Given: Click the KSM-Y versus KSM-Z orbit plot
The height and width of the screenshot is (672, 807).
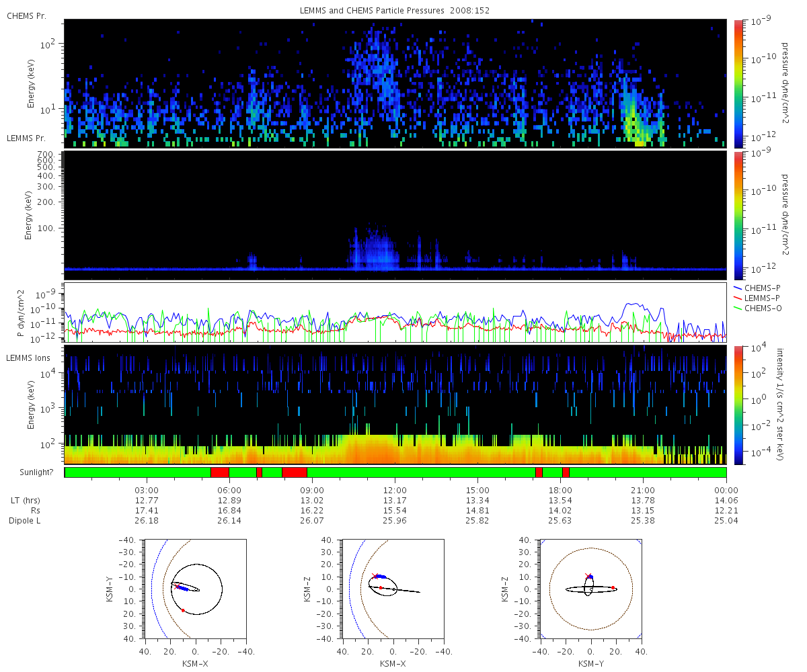Looking at the screenshot, I should [591, 589].
